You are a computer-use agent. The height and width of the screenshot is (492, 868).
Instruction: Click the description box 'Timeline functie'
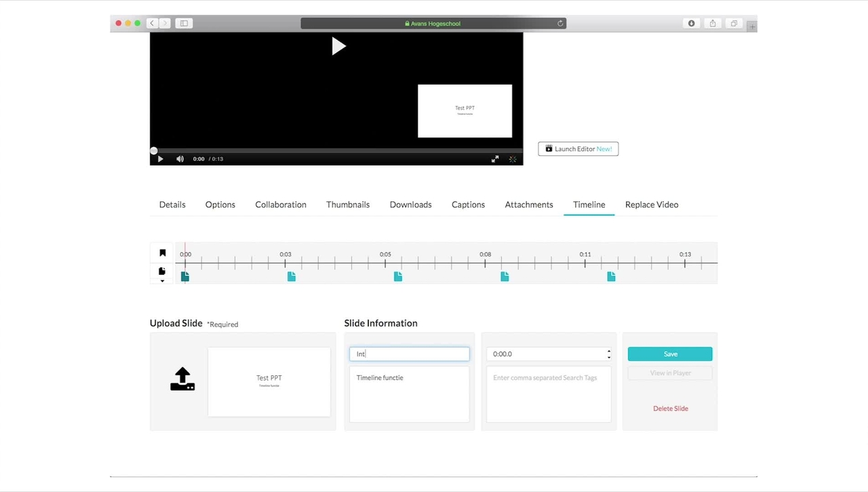[x=410, y=394]
